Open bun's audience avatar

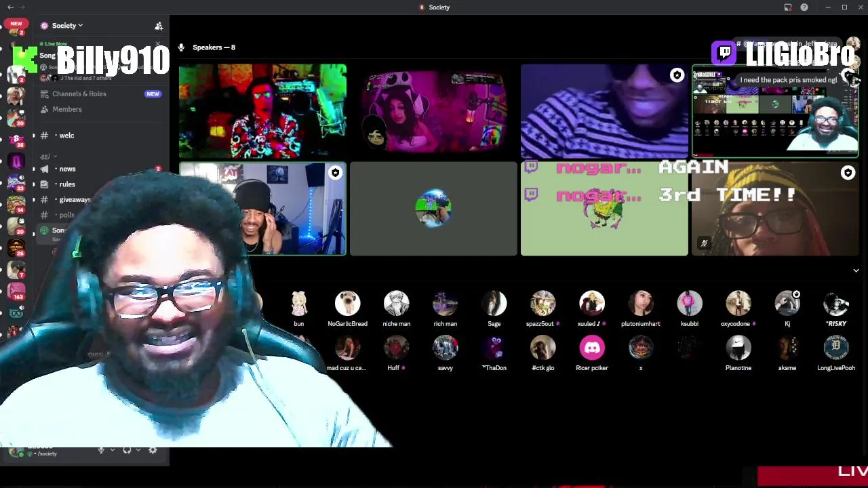(x=299, y=304)
